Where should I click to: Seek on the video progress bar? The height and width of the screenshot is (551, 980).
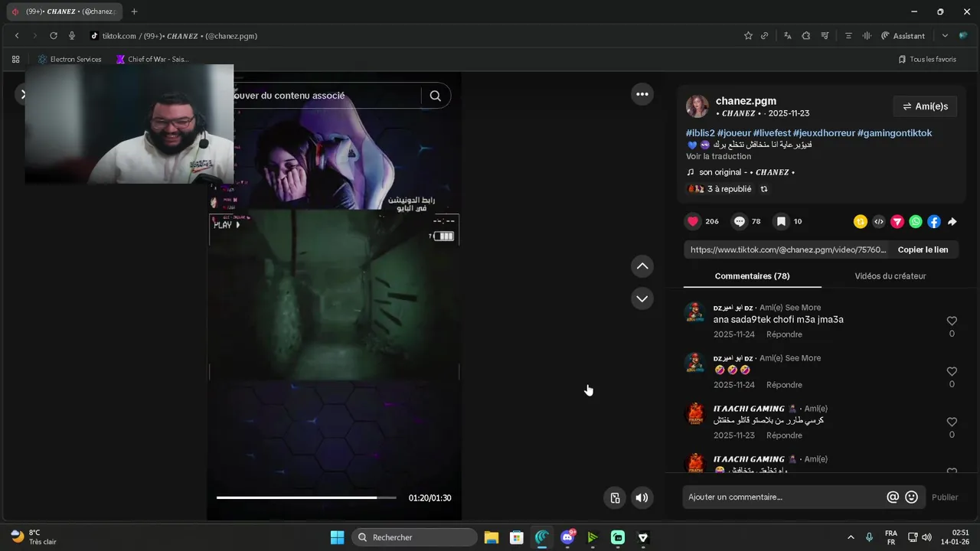(306, 497)
